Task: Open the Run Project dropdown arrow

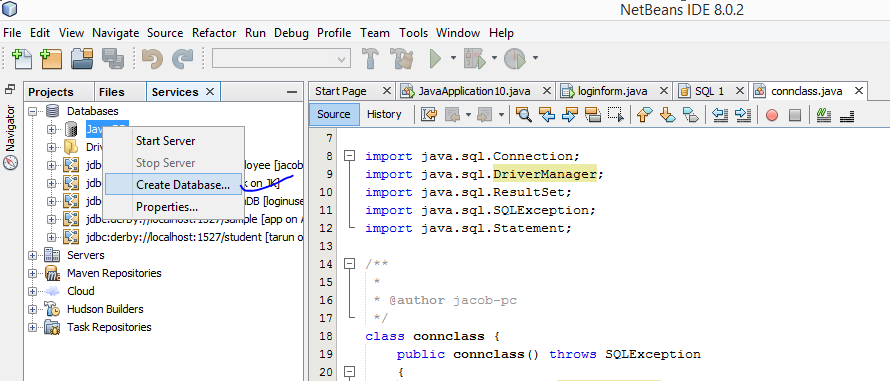Action: tap(453, 58)
